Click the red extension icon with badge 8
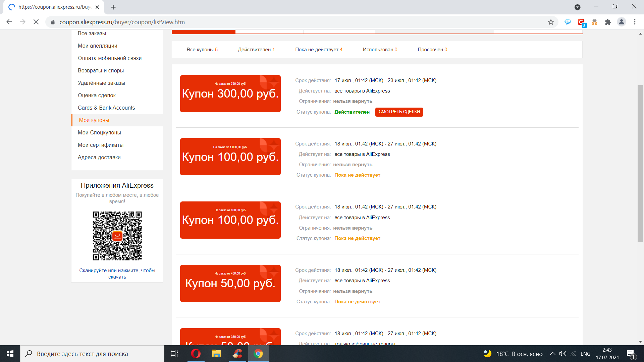The width and height of the screenshot is (644, 362). click(581, 22)
